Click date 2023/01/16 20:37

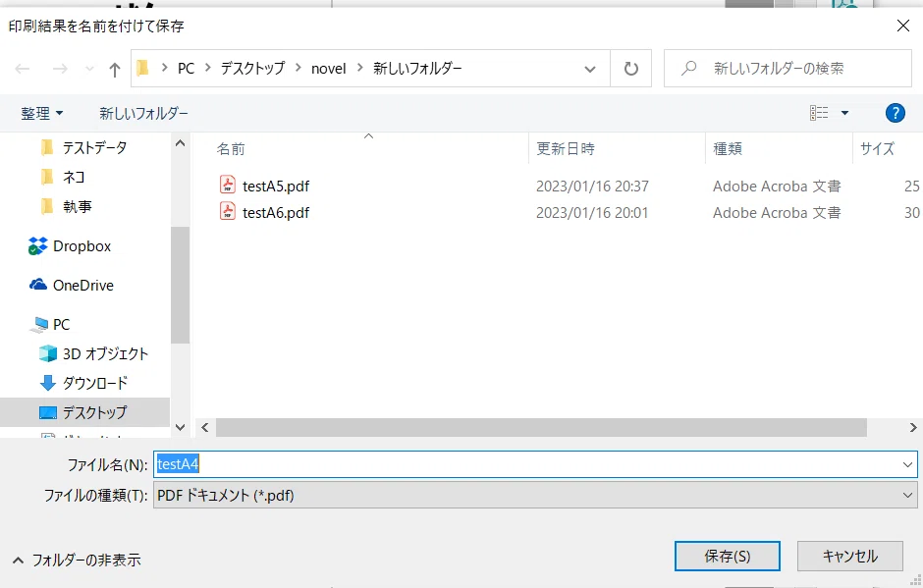click(592, 186)
